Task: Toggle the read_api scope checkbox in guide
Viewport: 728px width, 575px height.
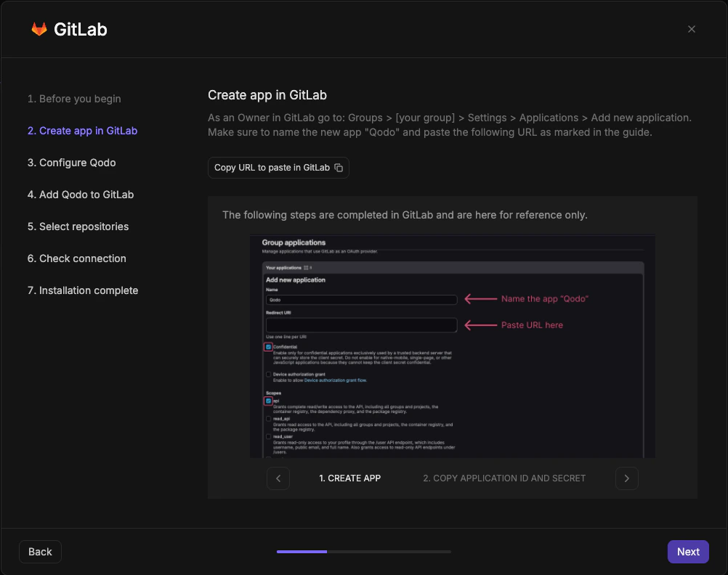Action: click(268, 419)
